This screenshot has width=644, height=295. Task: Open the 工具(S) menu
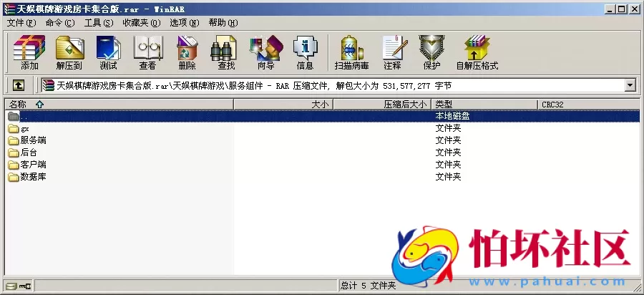click(99, 23)
